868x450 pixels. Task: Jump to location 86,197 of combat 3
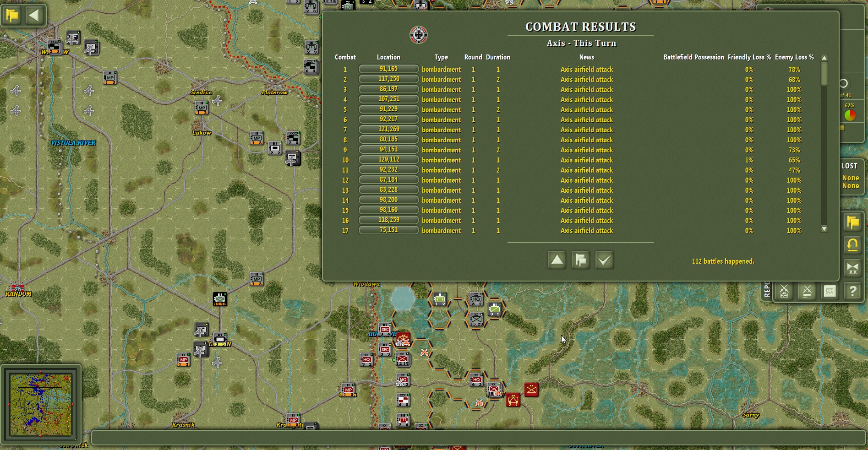388,89
